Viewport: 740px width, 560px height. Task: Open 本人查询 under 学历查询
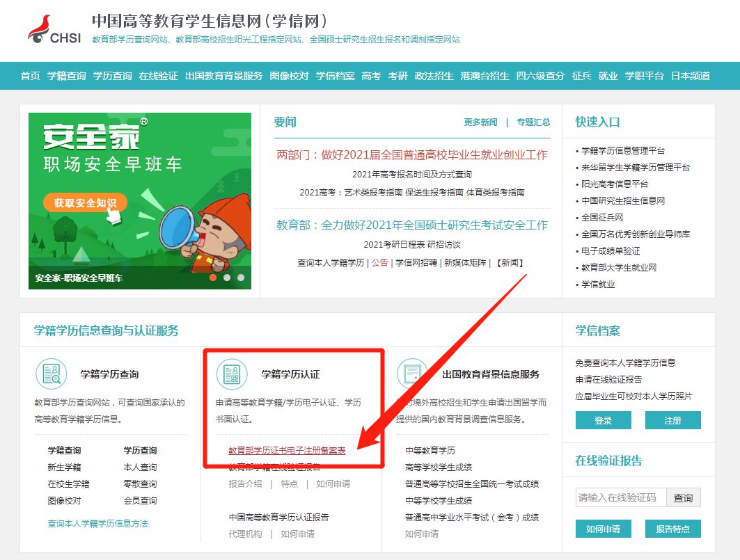click(140, 467)
